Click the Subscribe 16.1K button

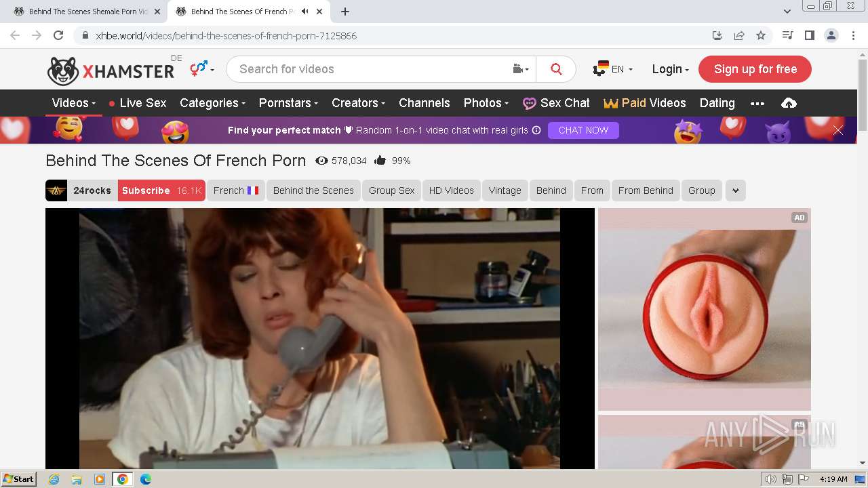(161, 190)
